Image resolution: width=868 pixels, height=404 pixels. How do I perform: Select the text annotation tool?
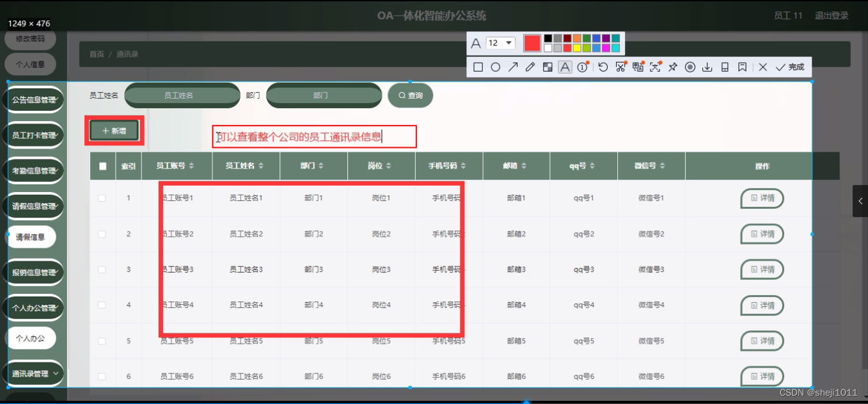564,67
